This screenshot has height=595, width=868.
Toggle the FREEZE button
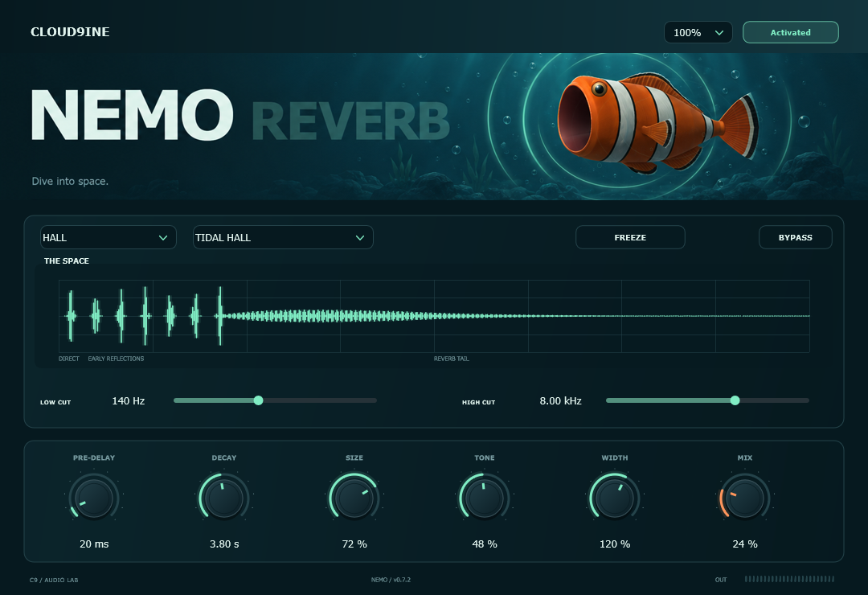pos(630,237)
